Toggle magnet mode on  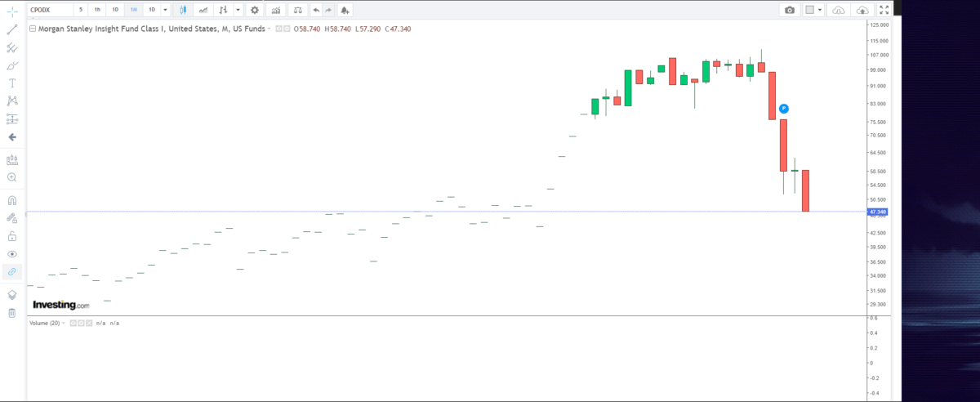click(12, 200)
